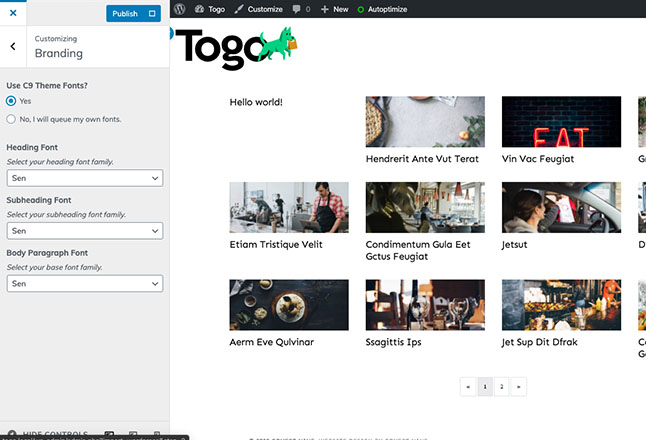Open the Hendrerit Ante Vut Terat thumbnail
Image resolution: width=646 pixels, height=440 pixels.
pyautogui.click(x=425, y=122)
